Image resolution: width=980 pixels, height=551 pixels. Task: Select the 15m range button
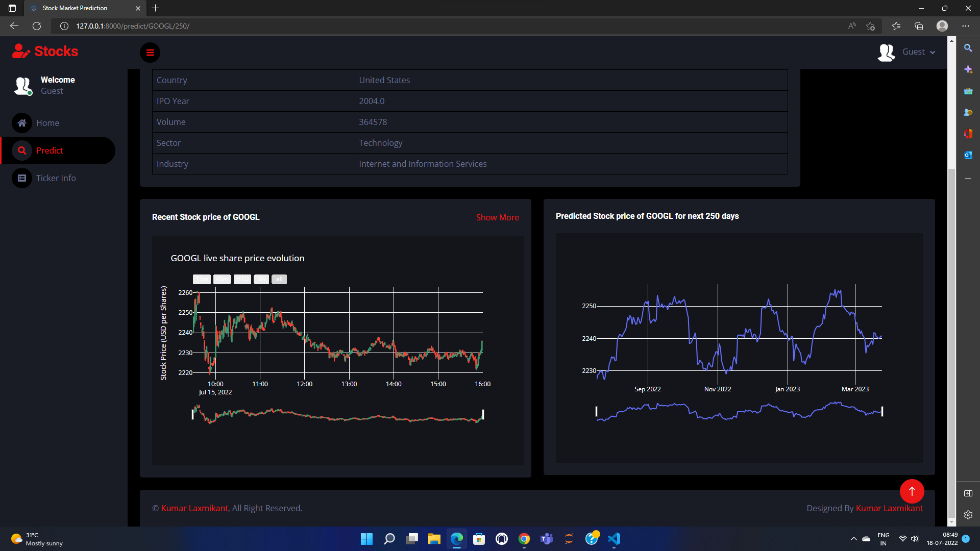click(202, 279)
